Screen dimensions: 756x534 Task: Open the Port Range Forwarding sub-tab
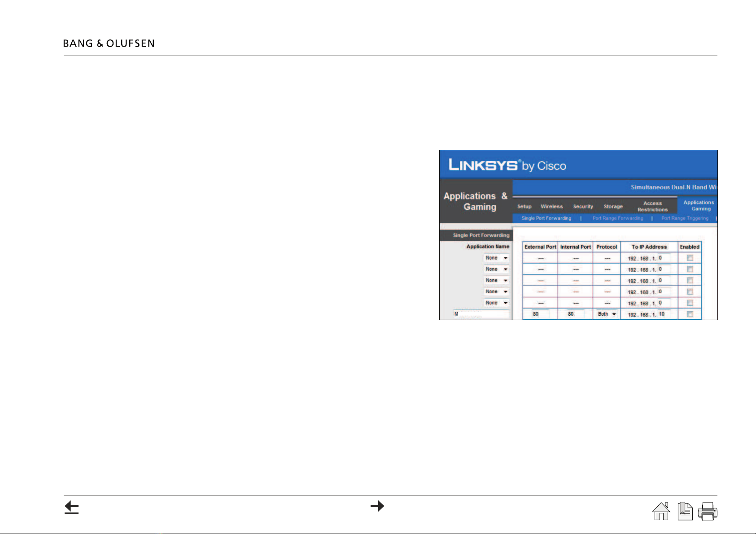click(618, 218)
